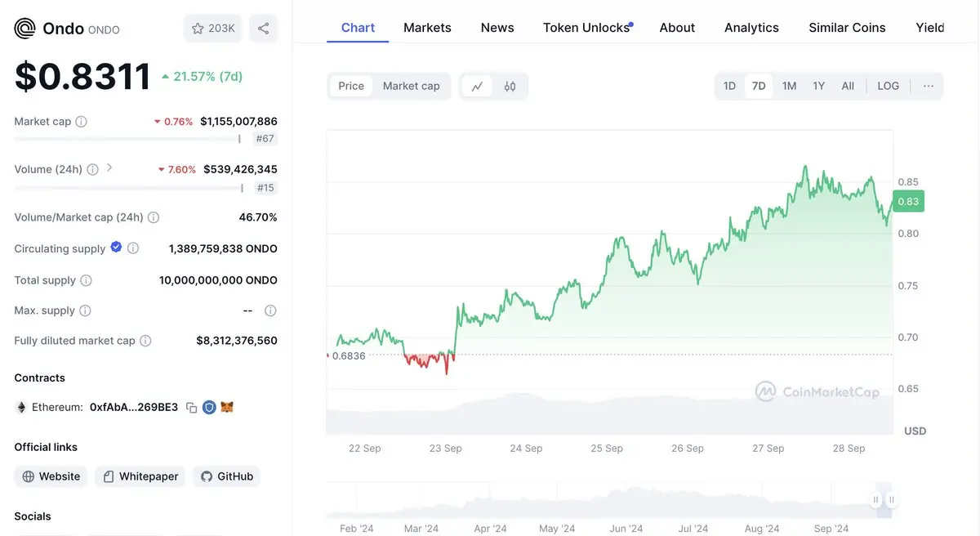The image size is (980, 536).
Task: Click the volume rank #15 badge
Action: pyautogui.click(x=265, y=188)
